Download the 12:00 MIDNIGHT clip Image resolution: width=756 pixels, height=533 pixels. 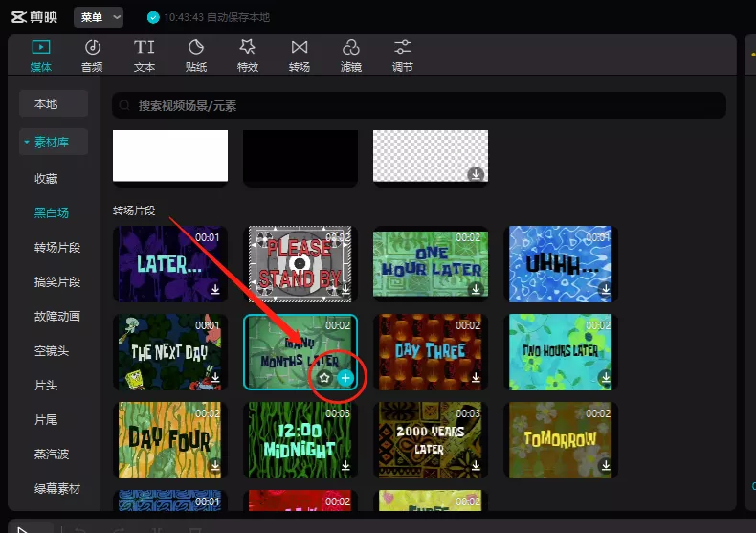345,465
